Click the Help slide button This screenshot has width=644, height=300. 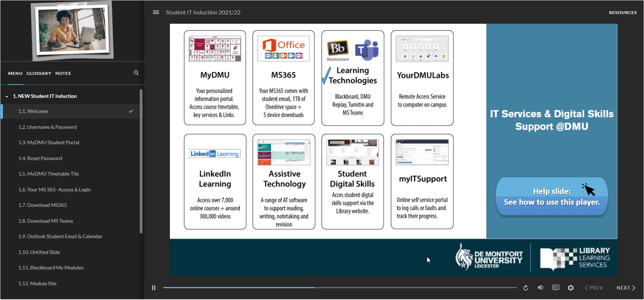pos(552,197)
